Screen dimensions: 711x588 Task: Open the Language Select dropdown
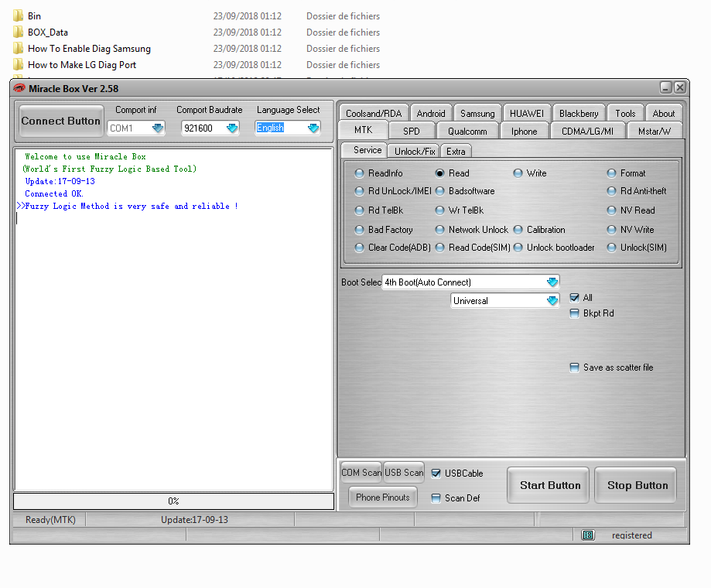(313, 128)
